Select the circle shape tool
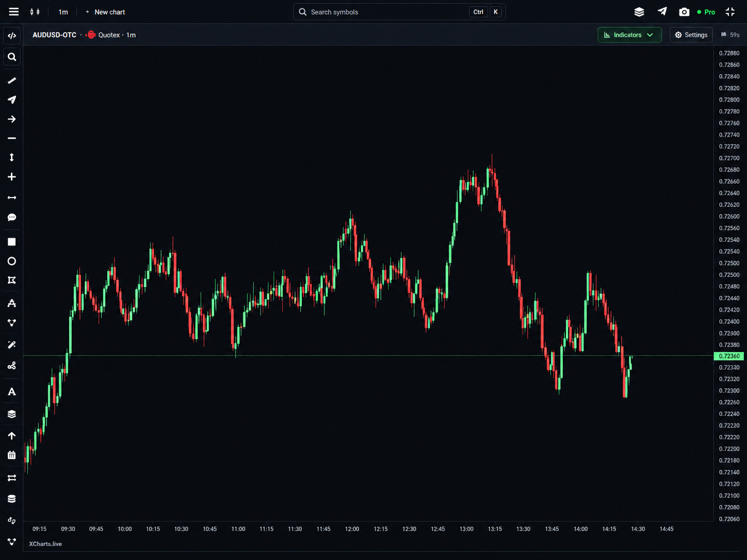Viewport: 747px width, 560px height. [x=12, y=261]
